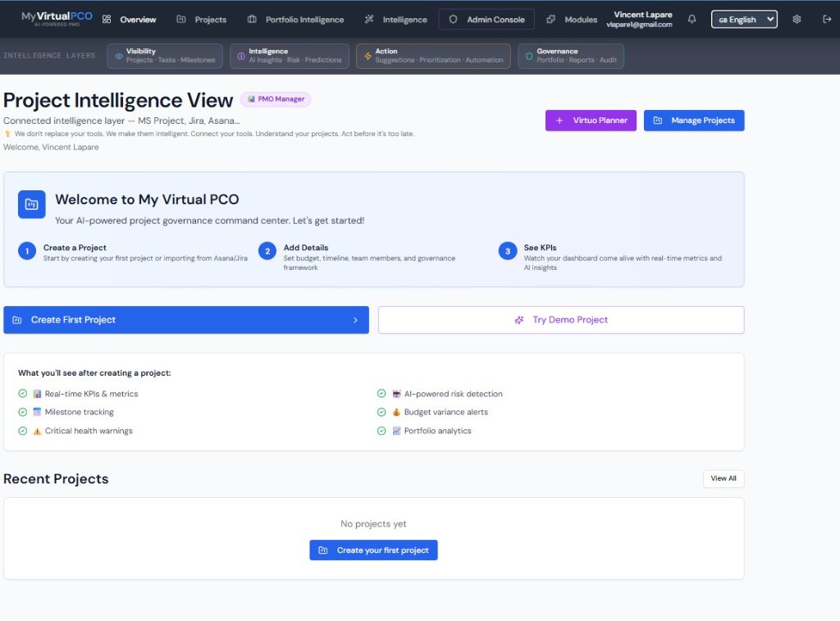Click the Manage Projects button
Image resolution: width=840 pixels, height=621 pixels.
[694, 121]
